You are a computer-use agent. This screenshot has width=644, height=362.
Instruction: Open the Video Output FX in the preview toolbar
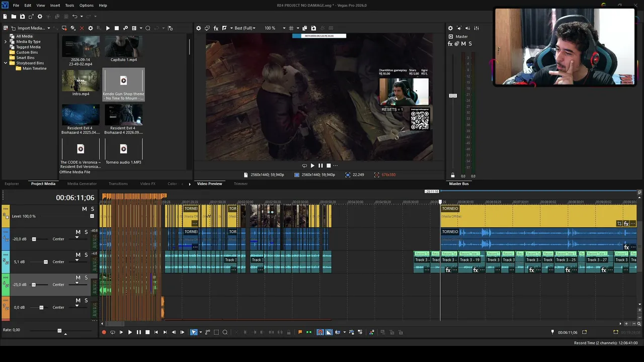216,28
